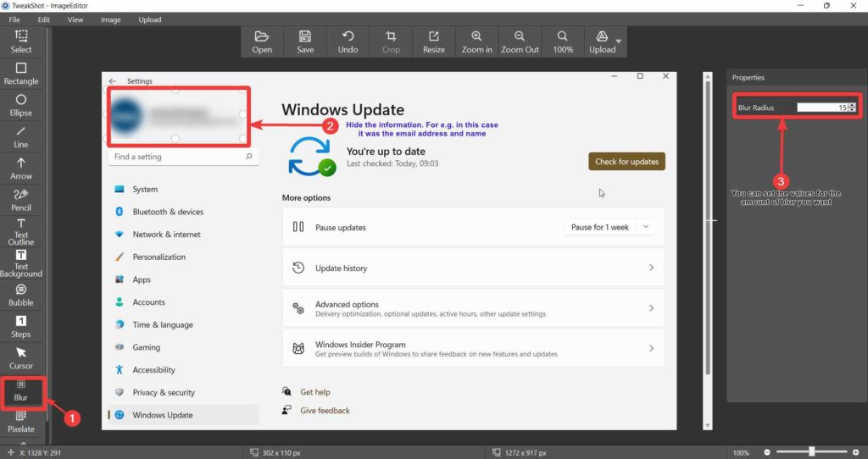Select the Select tool

(21, 41)
